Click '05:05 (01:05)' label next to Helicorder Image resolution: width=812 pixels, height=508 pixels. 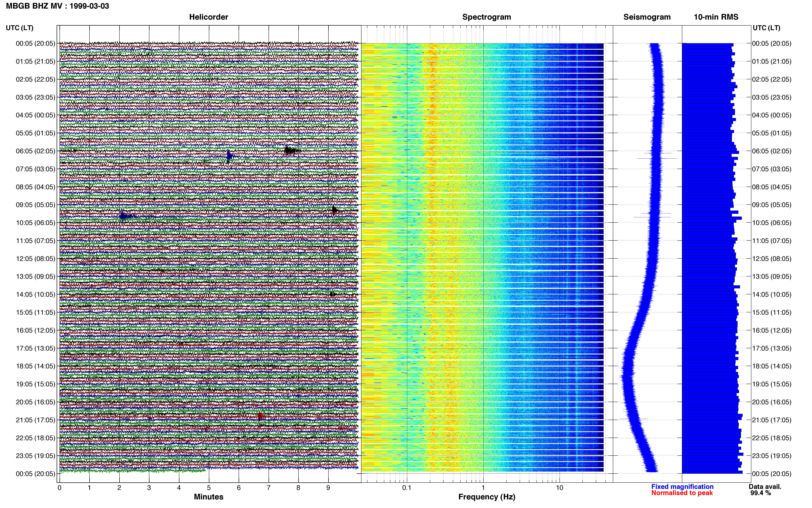[x=36, y=133]
